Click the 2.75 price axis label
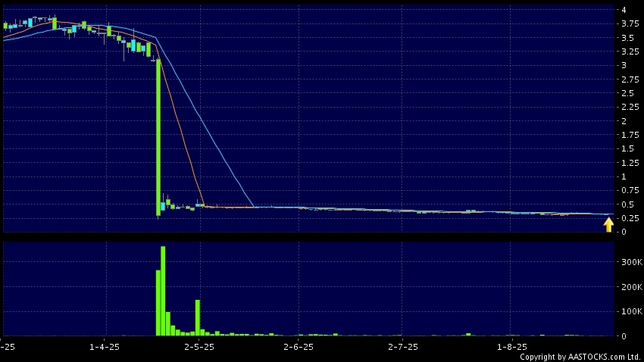 pyautogui.click(x=630, y=80)
